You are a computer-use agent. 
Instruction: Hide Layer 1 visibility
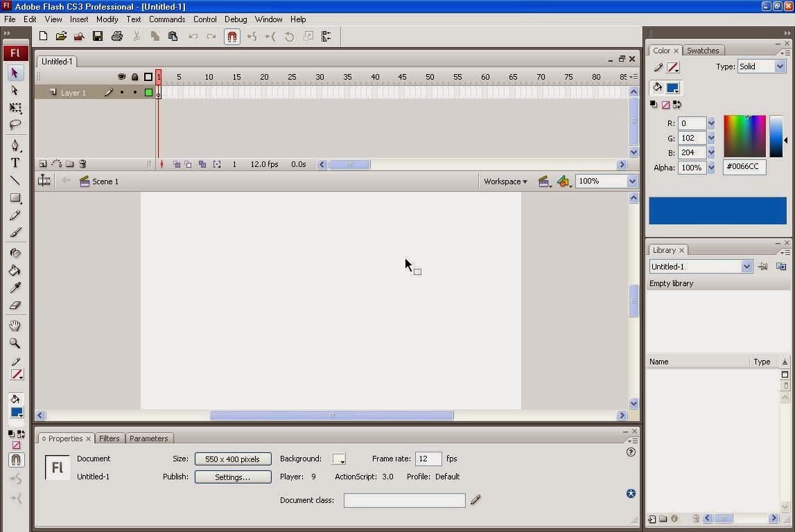click(x=122, y=92)
